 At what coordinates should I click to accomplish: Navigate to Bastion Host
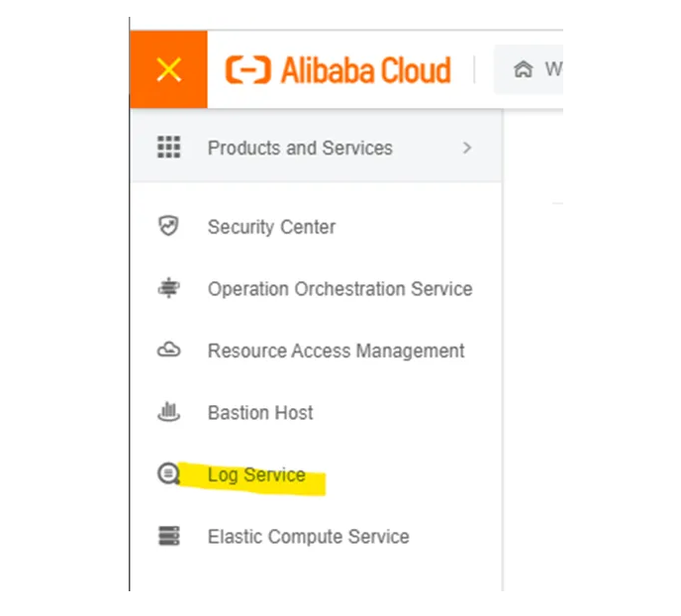pyautogui.click(x=260, y=413)
